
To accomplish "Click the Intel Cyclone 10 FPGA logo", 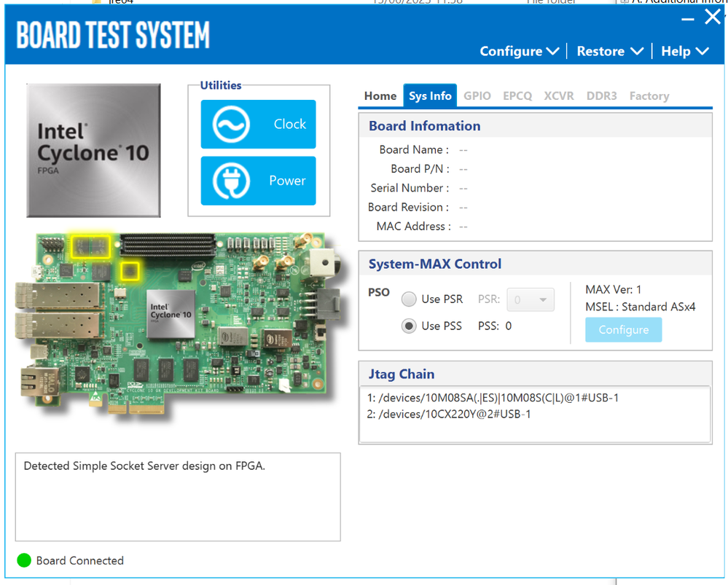I will (94, 150).
